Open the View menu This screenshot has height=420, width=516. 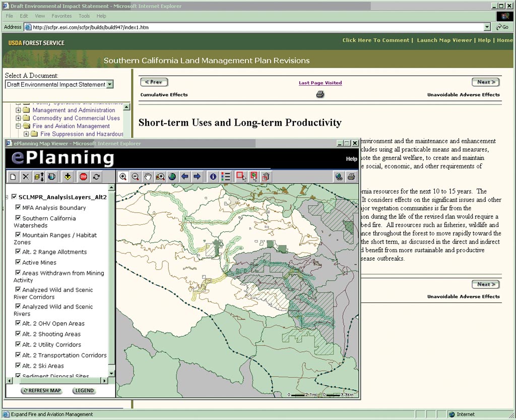[40, 16]
